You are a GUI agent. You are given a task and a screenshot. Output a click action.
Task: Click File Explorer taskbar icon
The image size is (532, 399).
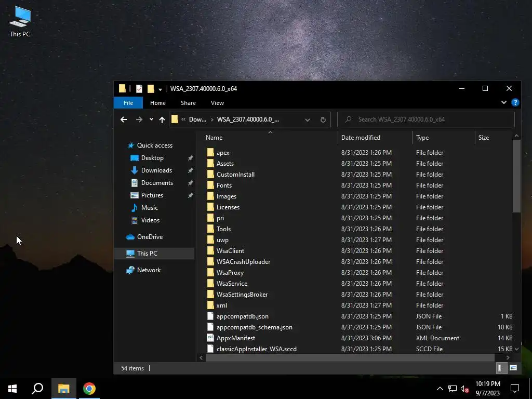pos(63,389)
